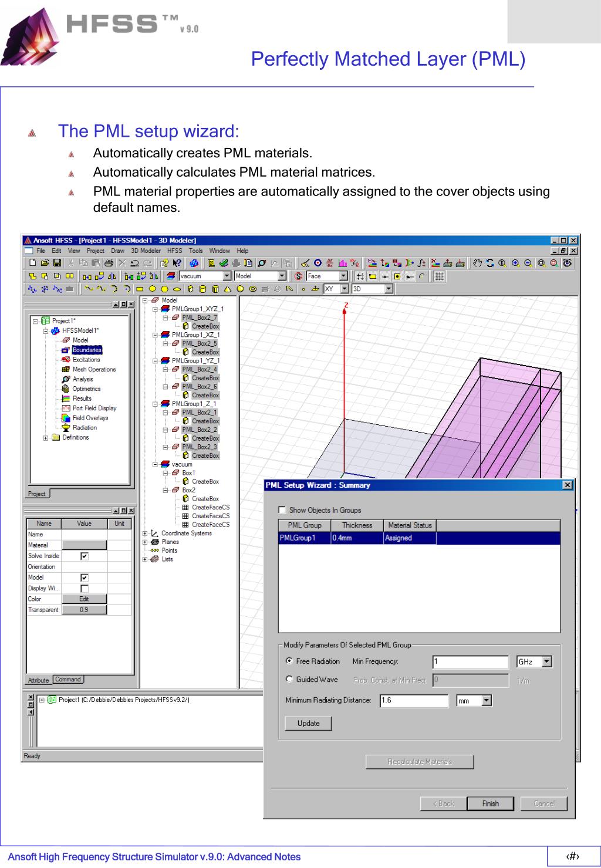Click the Material value button in properties
601x868 pixels.
[85, 545]
